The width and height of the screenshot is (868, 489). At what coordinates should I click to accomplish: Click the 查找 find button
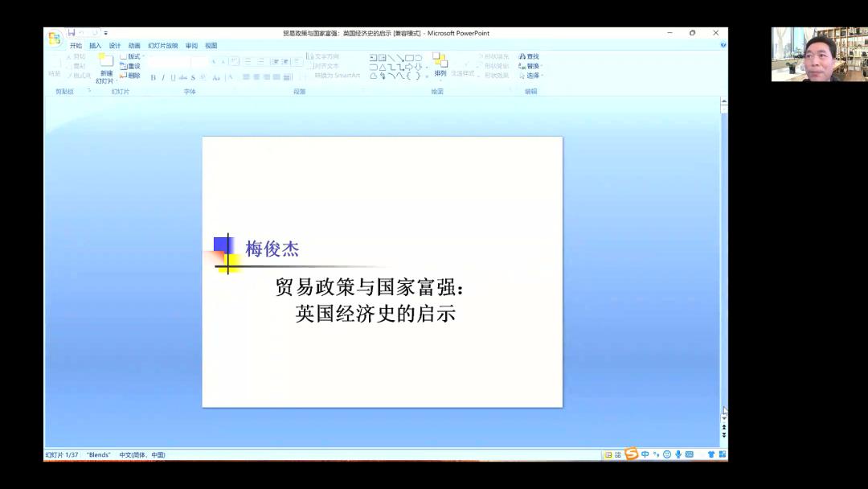click(529, 56)
